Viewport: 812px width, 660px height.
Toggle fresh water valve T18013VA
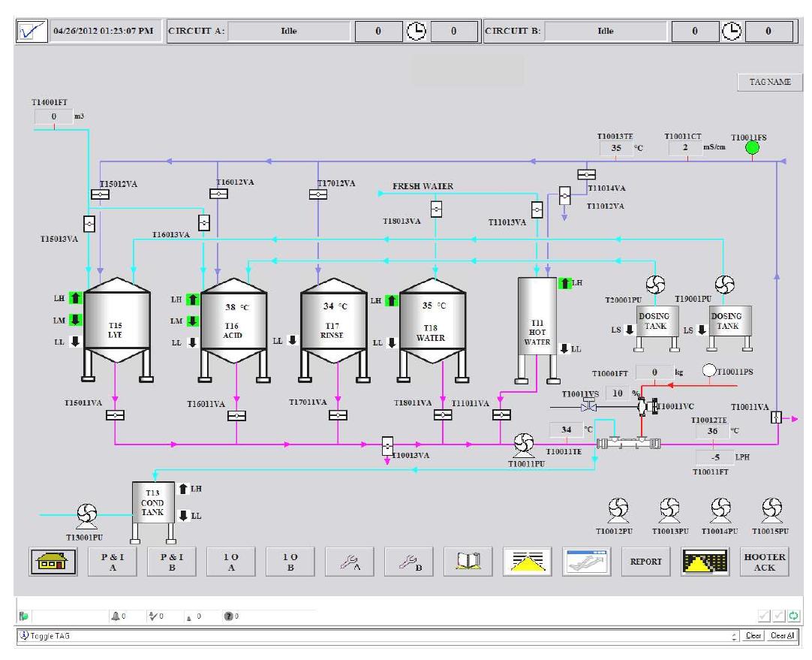pyautogui.click(x=436, y=209)
